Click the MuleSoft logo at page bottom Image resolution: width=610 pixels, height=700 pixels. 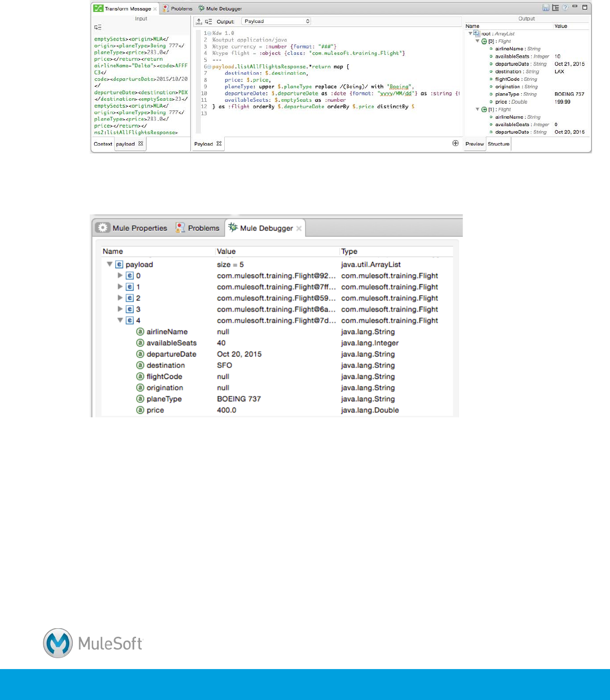[x=93, y=643]
